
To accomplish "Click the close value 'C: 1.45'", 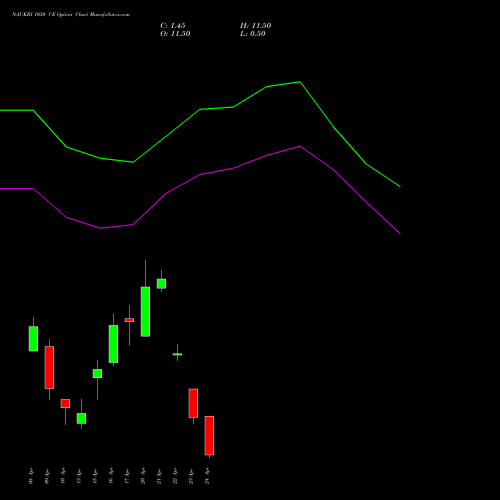I will tap(173, 26).
